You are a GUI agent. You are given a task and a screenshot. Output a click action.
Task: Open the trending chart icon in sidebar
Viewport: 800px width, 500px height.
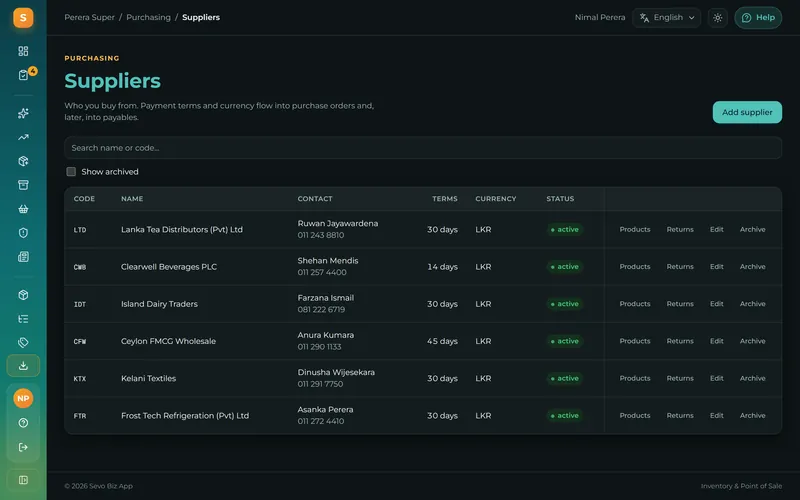[x=23, y=137]
